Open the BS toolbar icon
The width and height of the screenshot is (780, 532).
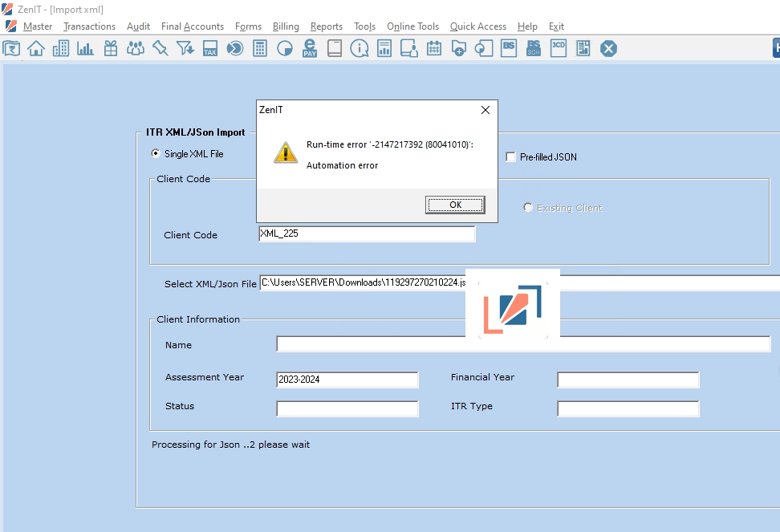pyautogui.click(x=509, y=48)
